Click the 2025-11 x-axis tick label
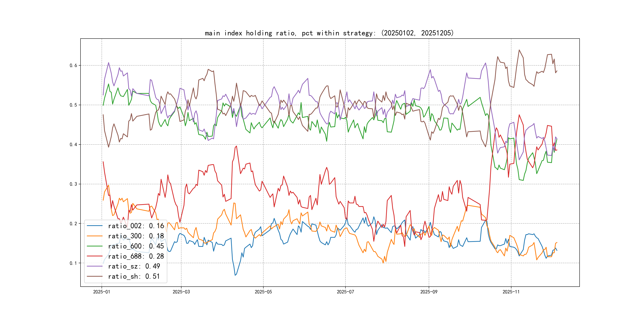 click(x=511, y=292)
